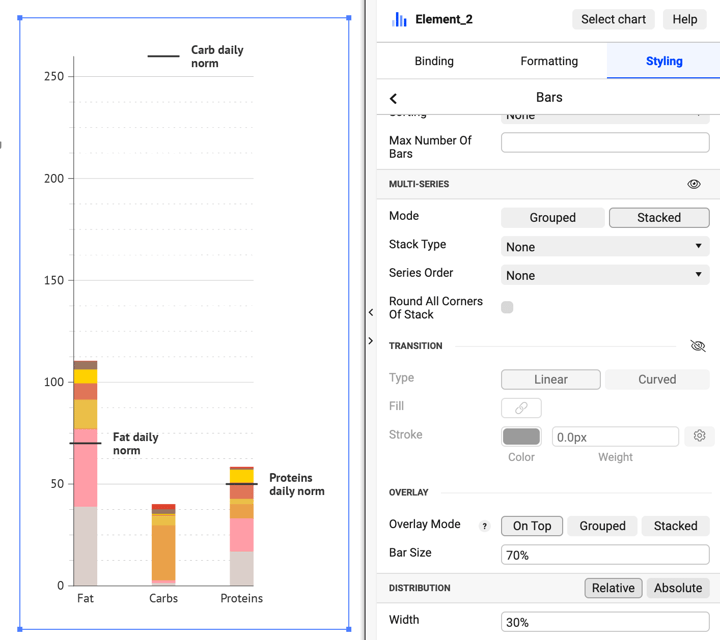Set Overlay Mode to Grouped

tap(602, 526)
